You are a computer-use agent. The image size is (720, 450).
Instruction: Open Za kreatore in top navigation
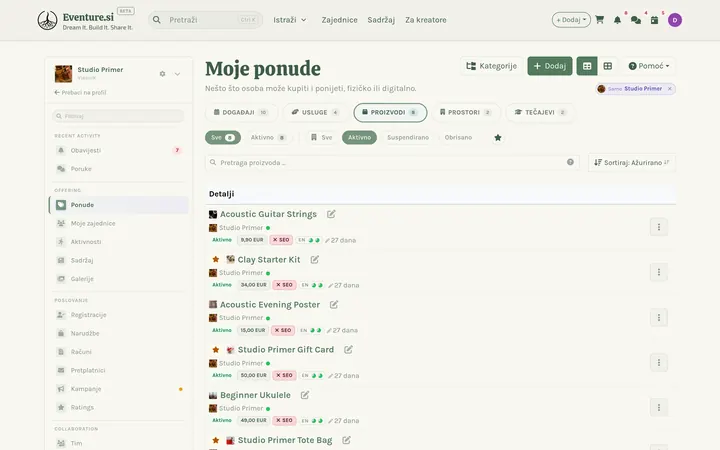[426, 20]
